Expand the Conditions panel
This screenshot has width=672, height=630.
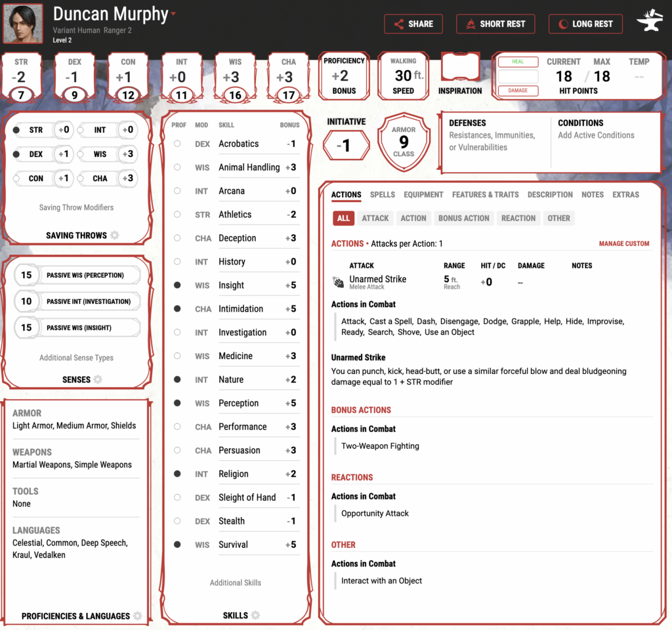tap(605, 142)
